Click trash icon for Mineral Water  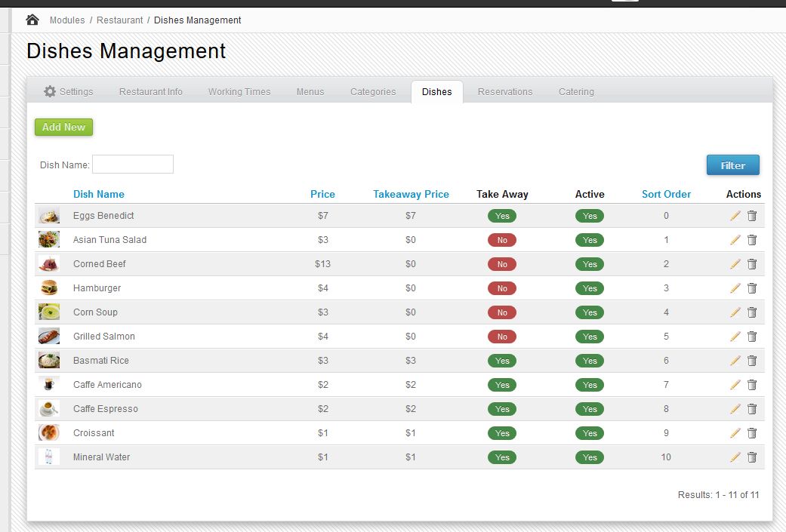[x=752, y=457]
